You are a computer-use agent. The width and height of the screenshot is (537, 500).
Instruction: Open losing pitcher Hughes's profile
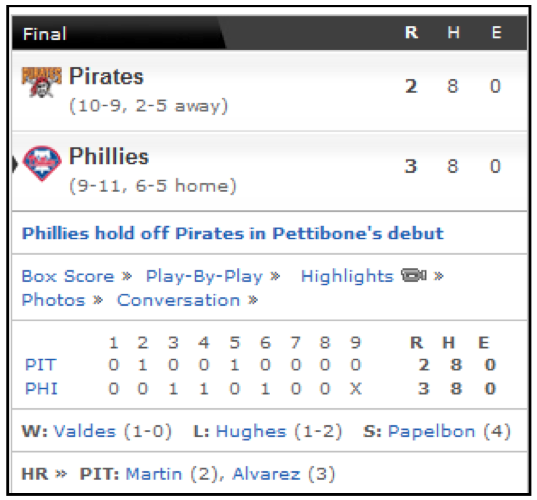coord(251,431)
